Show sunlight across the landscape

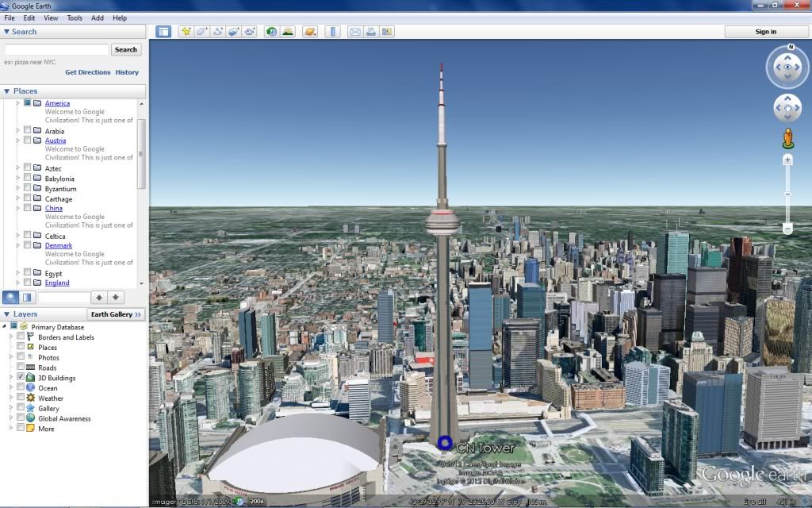coord(287,32)
